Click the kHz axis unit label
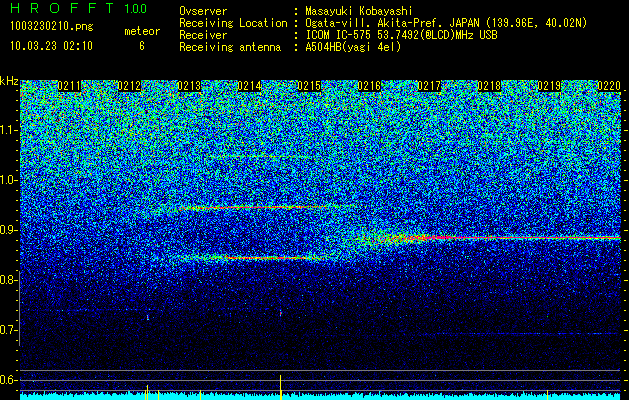629x400 pixels. pyautogui.click(x=9, y=81)
